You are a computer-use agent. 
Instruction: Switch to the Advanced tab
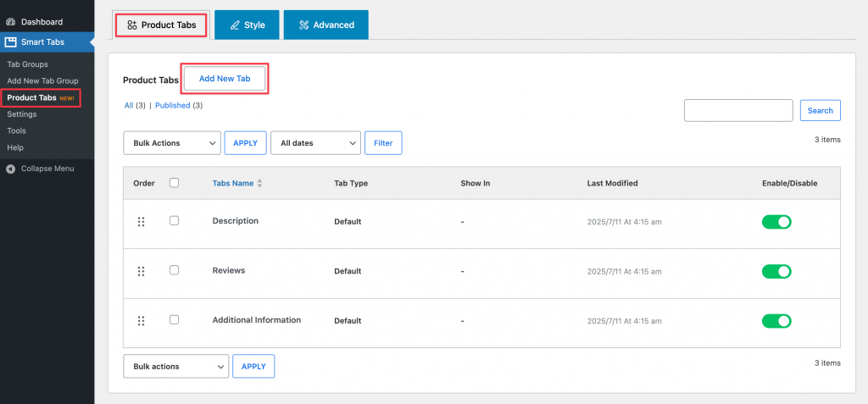(x=326, y=25)
